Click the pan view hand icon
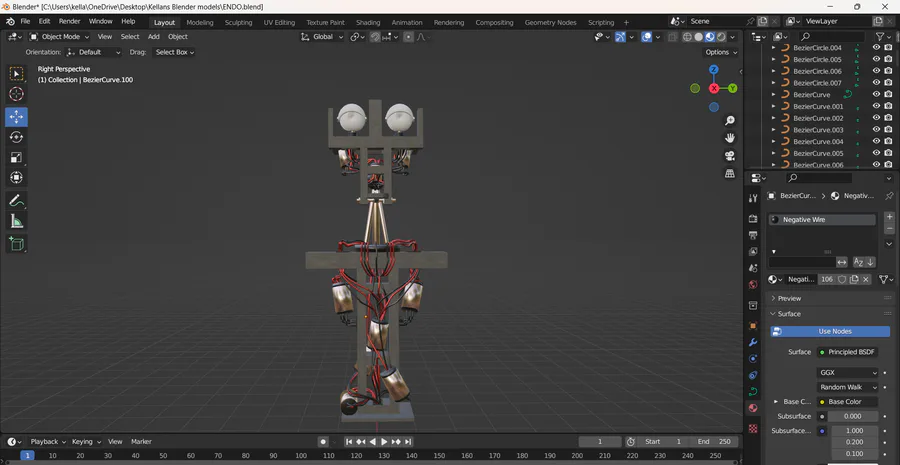900x465 pixels. (730, 138)
